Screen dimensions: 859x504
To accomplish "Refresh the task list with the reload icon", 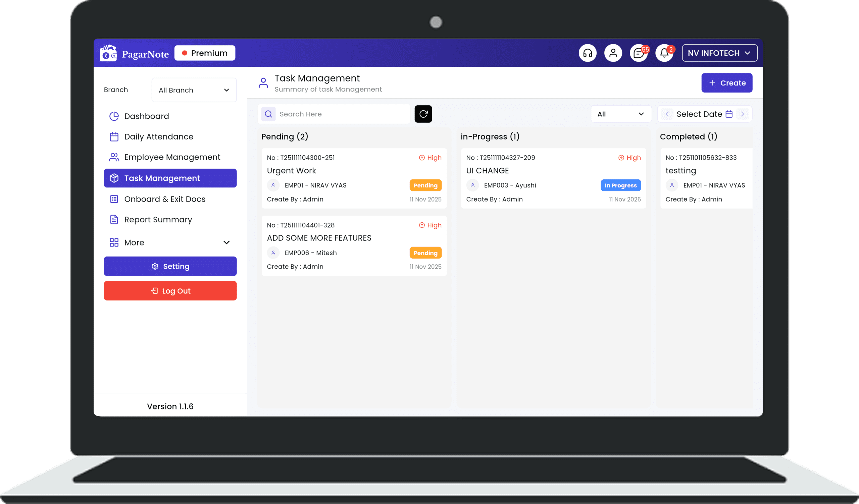I will point(423,114).
